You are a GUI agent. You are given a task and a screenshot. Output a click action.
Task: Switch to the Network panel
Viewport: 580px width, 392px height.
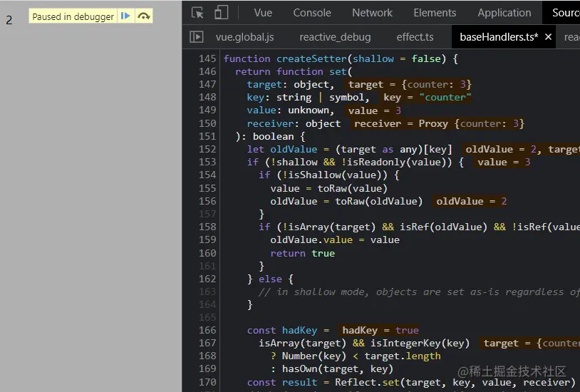point(372,13)
